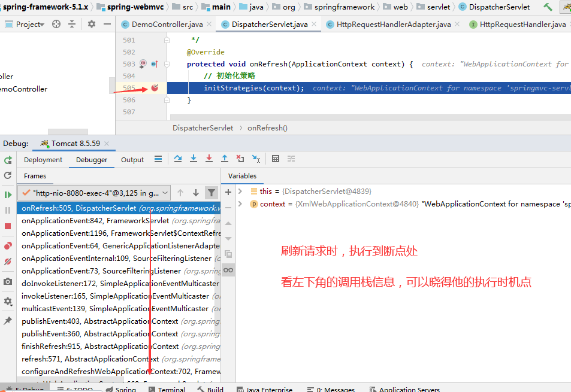Toggle the frames filter funnel button
Image resolution: width=571 pixels, height=392 pixels.
212,193
